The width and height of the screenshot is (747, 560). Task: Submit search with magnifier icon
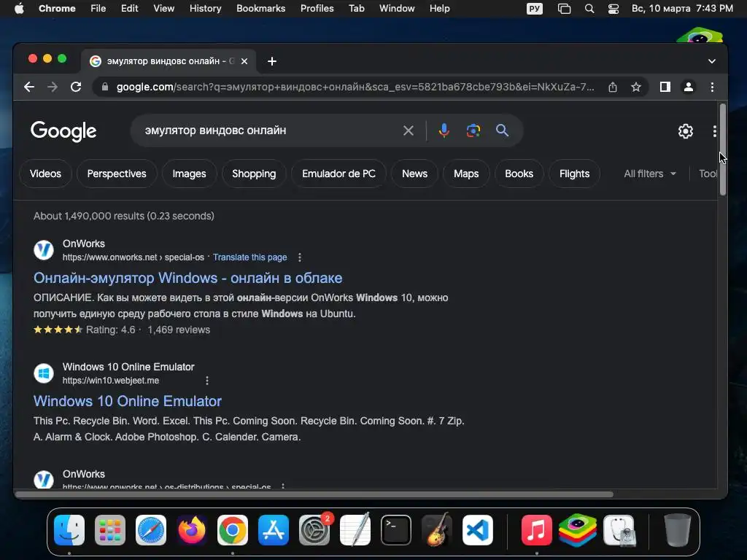502,131
